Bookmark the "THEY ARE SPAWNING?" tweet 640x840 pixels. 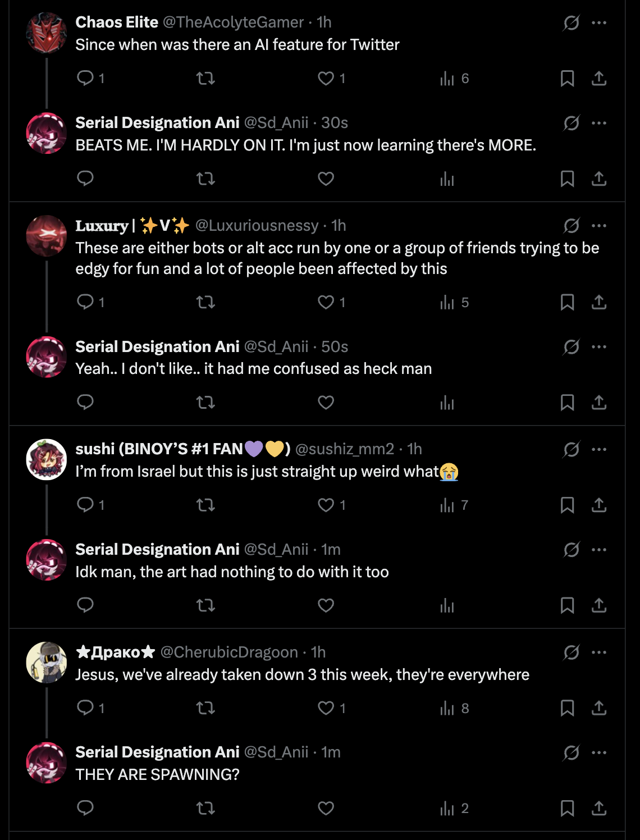[567, 809]
